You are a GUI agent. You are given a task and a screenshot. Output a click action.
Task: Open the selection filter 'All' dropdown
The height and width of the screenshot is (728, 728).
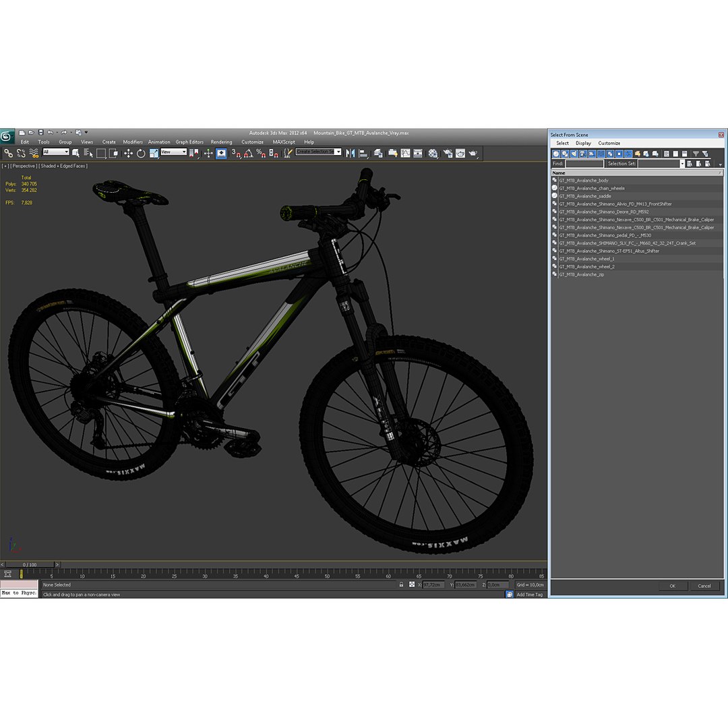point(56,152)
